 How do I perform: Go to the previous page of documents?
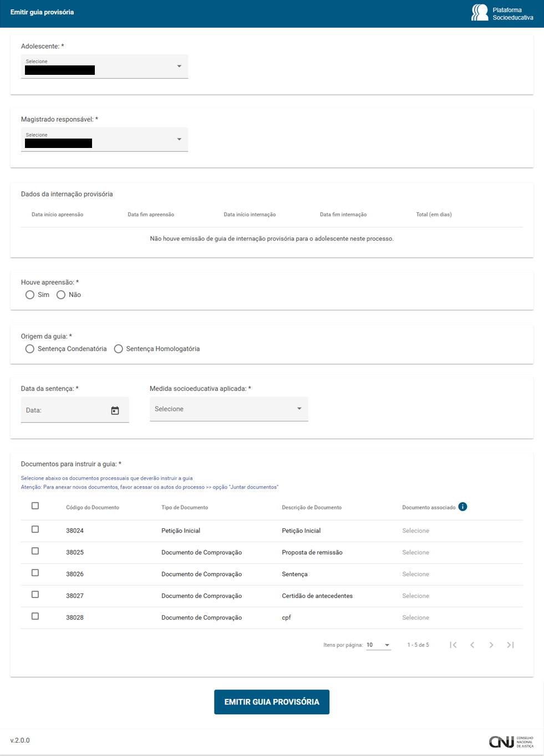click(x=472, y=645)
